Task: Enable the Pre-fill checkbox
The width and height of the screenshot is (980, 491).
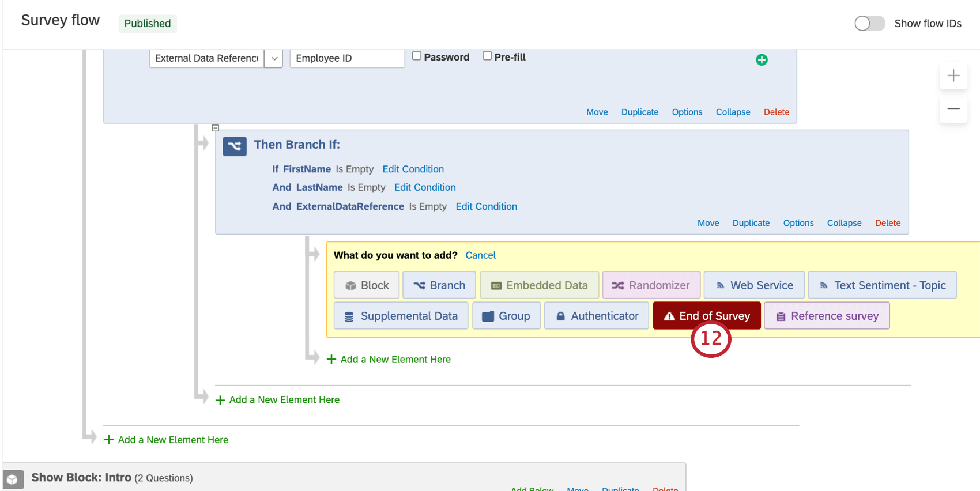Action: click(487, 56)
